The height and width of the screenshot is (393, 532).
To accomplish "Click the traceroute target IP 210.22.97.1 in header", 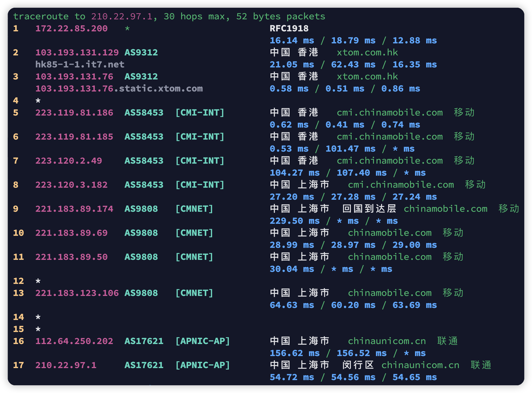I will click(x=122, y=16).
